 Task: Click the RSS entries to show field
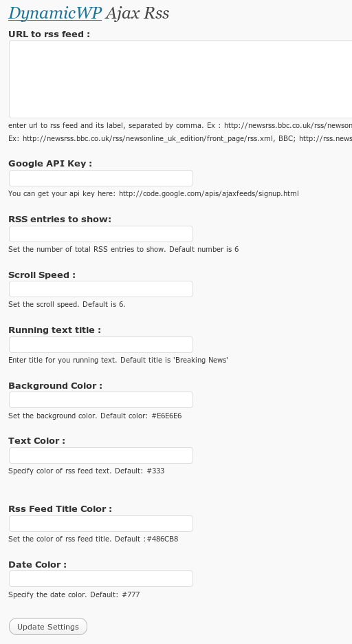tap(101, 234)
